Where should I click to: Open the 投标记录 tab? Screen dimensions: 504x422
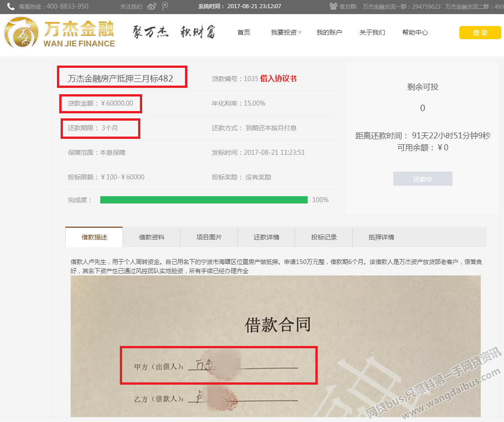324,237
